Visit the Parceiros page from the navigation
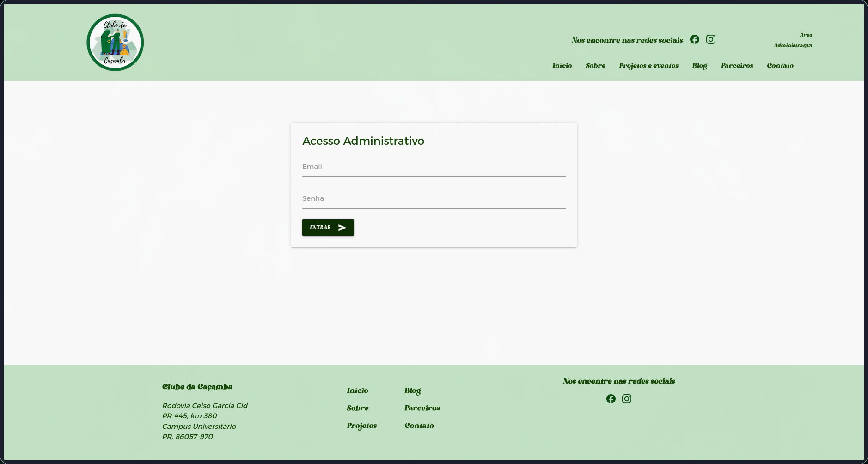868x464 pixels. [x=737, y=66]
